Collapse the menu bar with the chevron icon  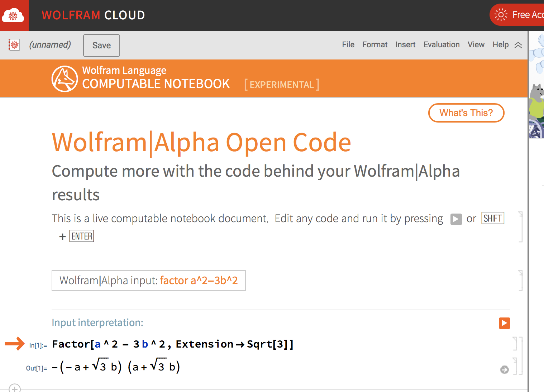coord(518,45)
